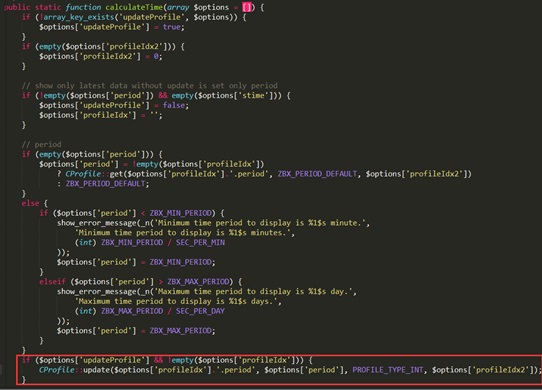Click the 'static' keyword in the declaration
The width and height of the screenshot is (542, 390).
click(48, 7)
